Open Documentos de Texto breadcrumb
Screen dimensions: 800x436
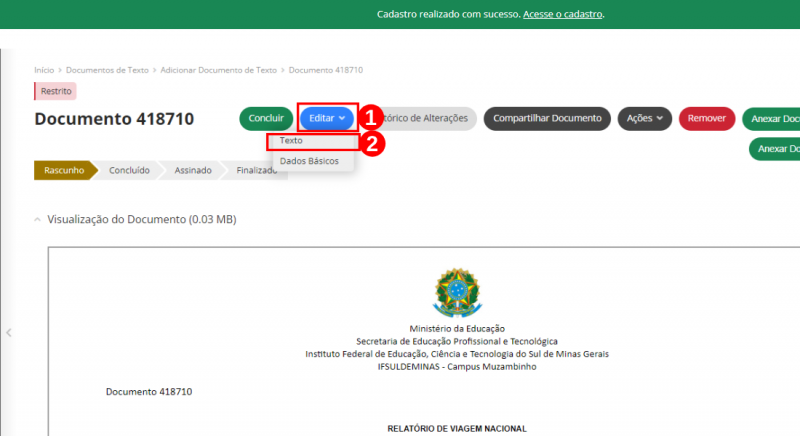pos(107,70)
